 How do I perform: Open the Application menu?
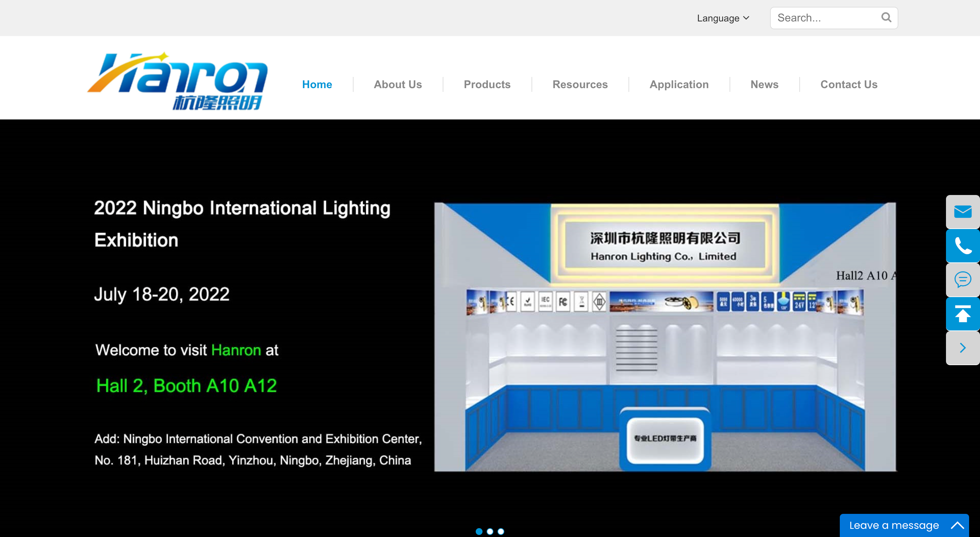[679, 84]
